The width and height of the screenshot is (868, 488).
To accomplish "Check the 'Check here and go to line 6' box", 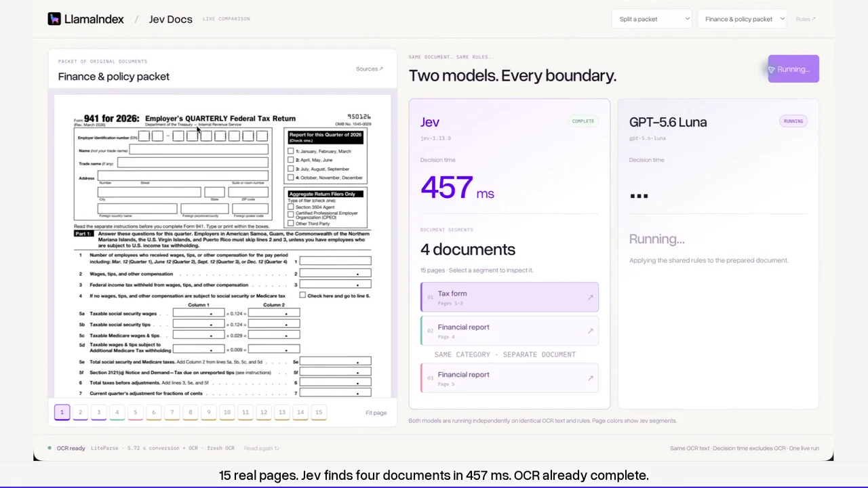I will point(302,296).
